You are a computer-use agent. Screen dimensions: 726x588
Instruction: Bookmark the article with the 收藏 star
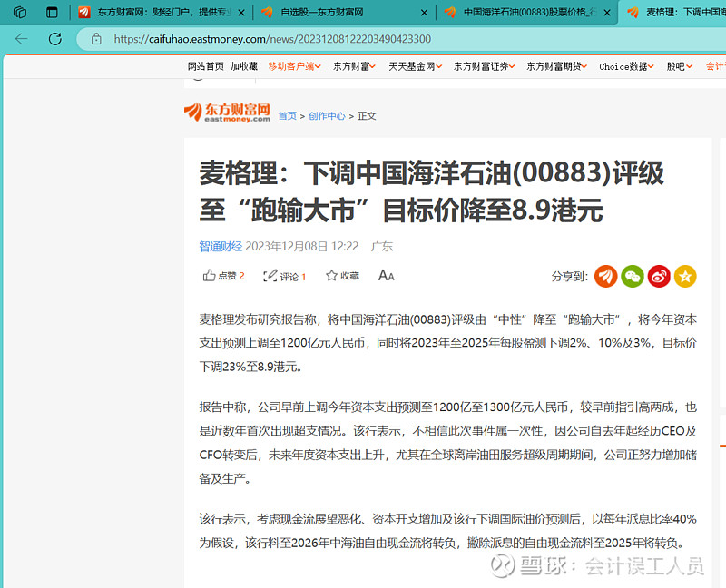342,276
